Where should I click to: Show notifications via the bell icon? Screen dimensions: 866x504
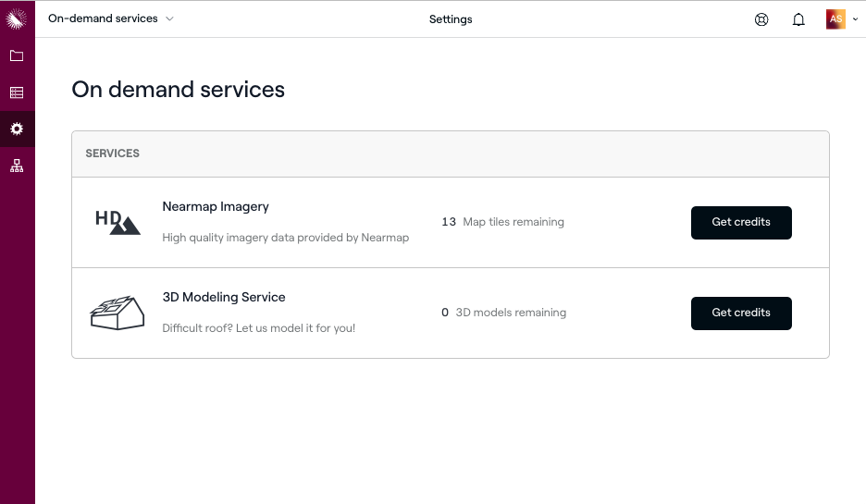(798, 19)
